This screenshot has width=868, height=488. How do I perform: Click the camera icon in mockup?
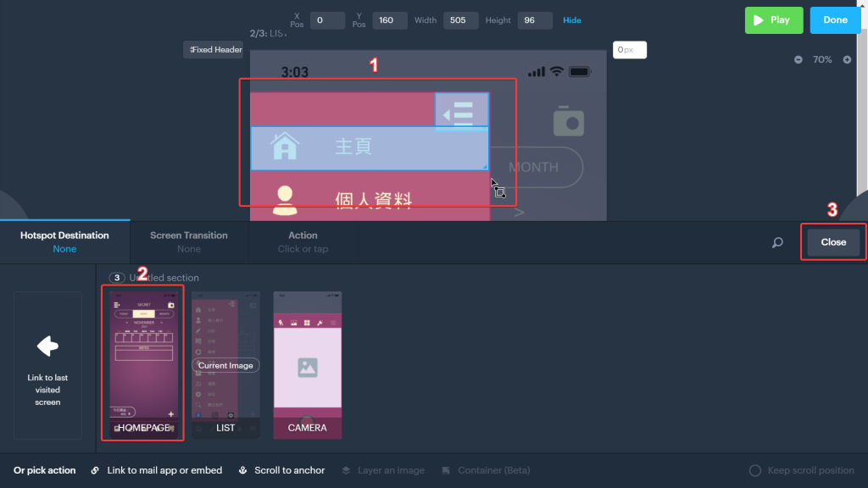coord(569,120)
